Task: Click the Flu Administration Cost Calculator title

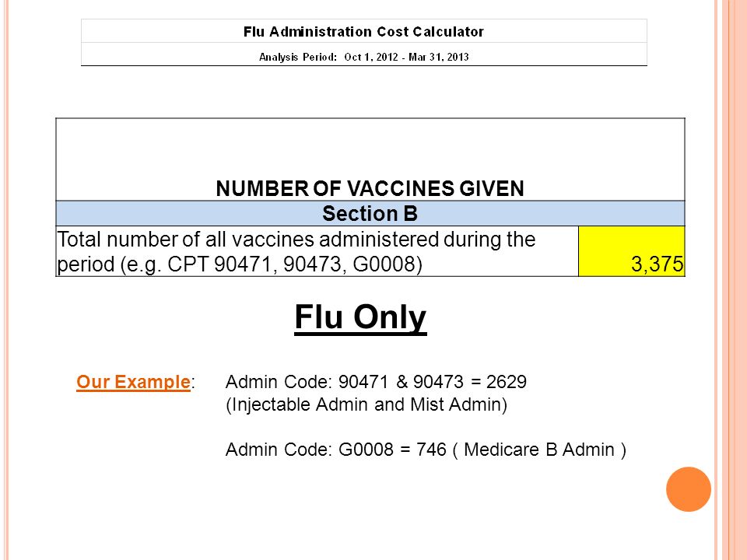Action: [x=363, y=32]
